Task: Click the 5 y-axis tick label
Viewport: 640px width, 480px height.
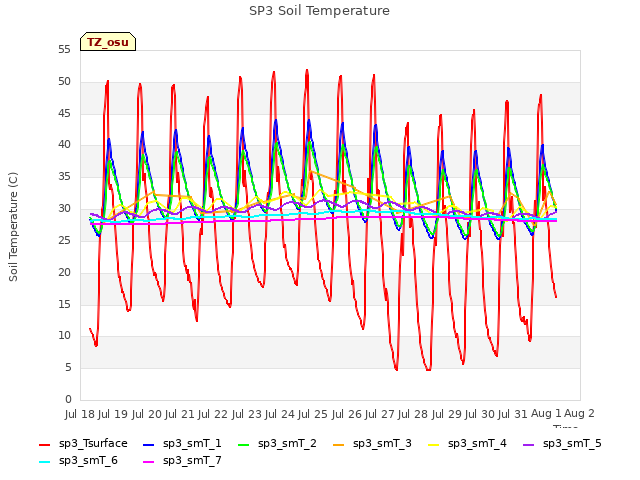Action: point(68,368)
